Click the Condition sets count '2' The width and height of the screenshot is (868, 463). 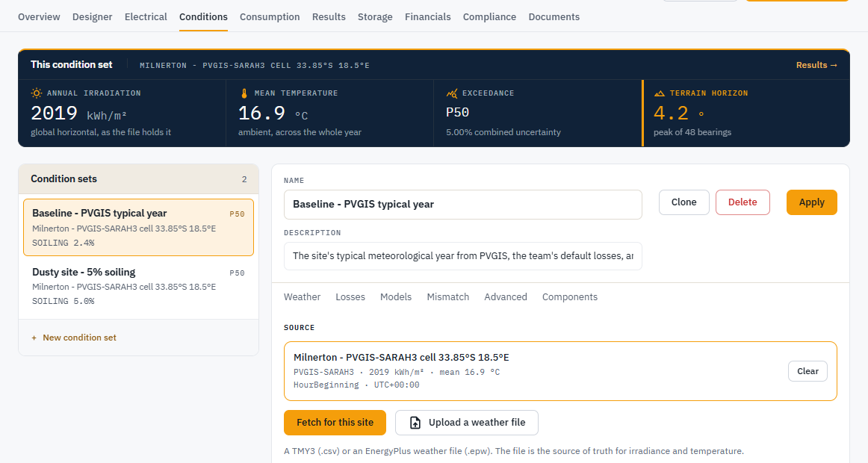(244, 179)
